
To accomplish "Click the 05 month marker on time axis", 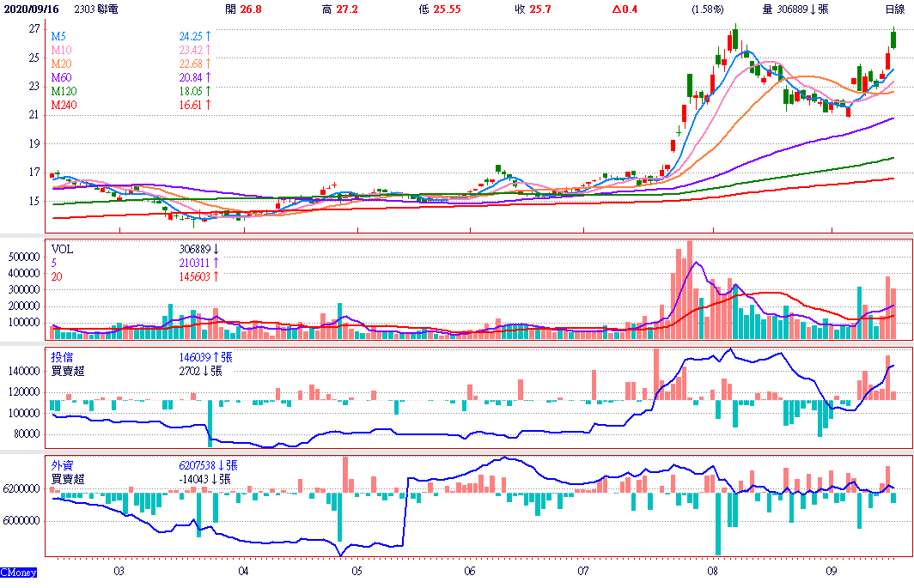I will pyautogui.click(x=356, y=571).
